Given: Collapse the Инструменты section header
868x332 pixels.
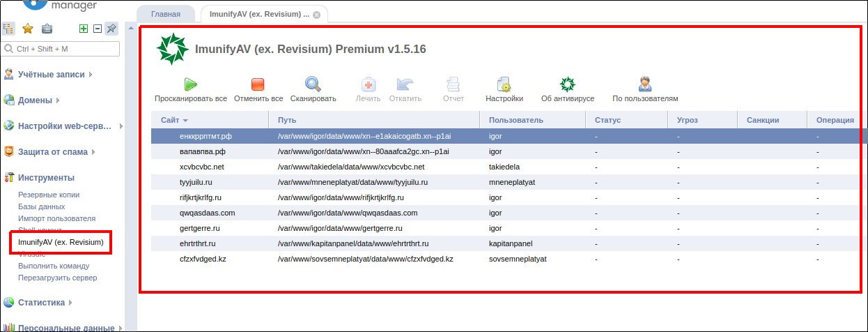Looking at the screenshot, I should 46,177.
